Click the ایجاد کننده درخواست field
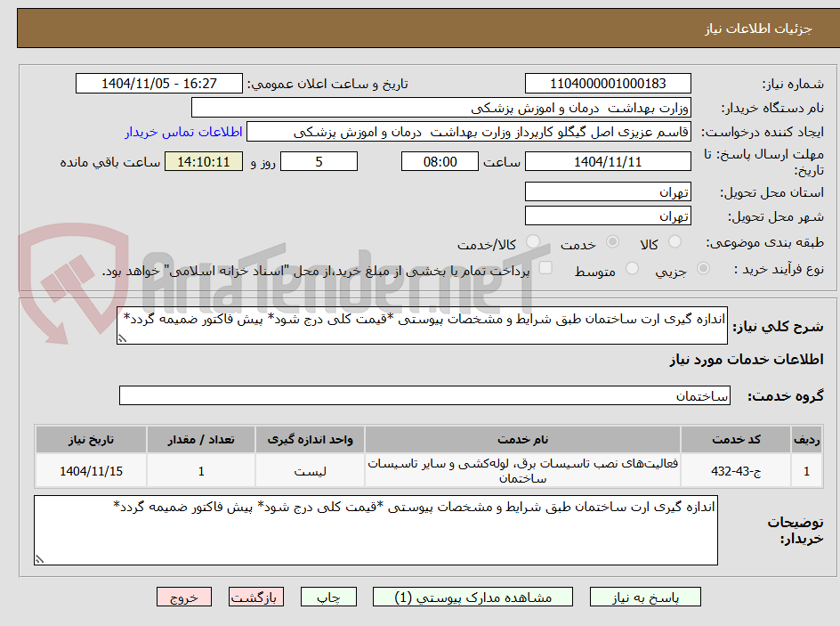 469,132
